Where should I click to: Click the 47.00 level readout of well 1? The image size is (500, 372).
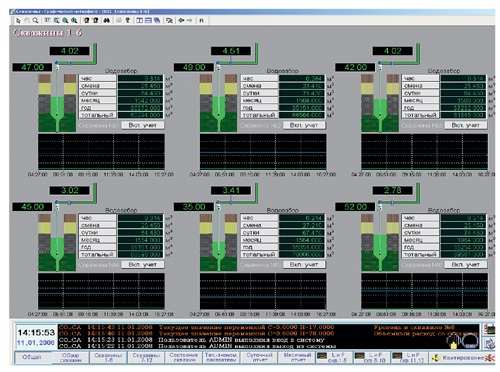click(32, 67)
